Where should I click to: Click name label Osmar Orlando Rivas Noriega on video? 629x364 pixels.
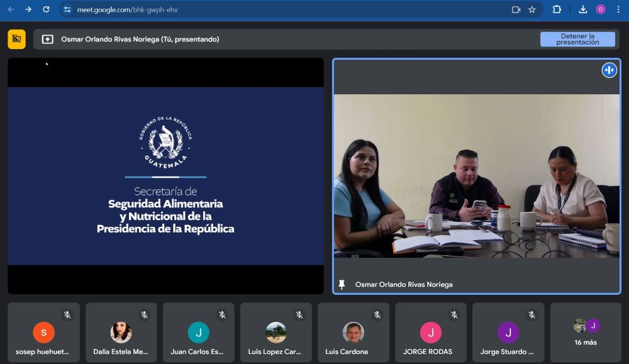tap(404, 284)
